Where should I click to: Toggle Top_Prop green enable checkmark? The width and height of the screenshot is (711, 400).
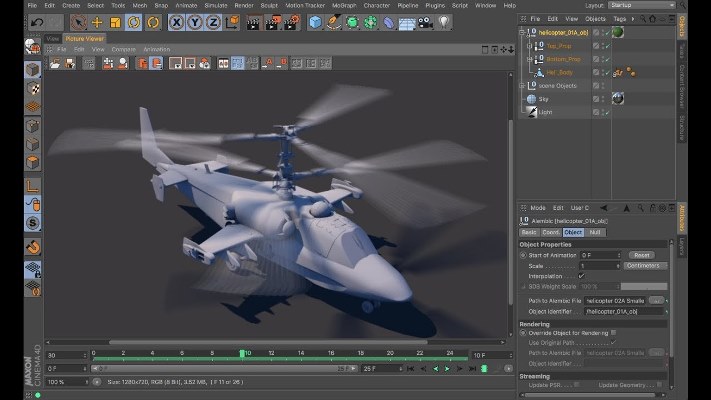pyautogui.click(x=608, y=46)
